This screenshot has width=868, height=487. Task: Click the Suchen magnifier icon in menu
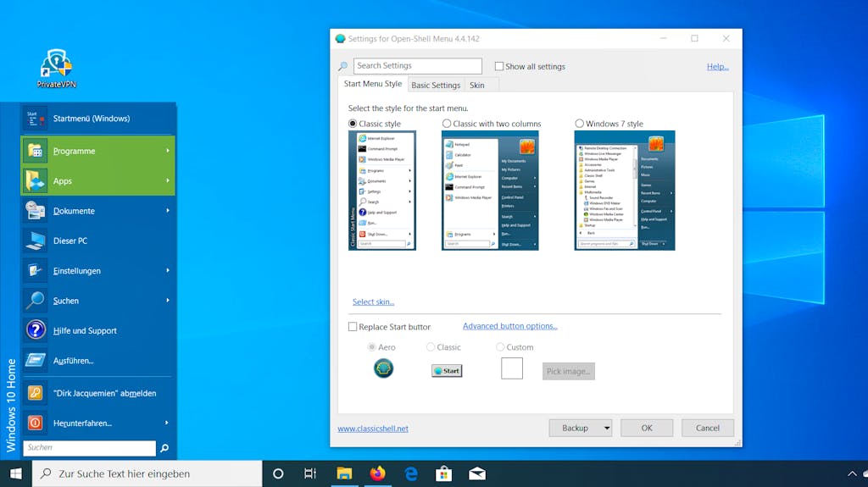(x=35, y=301)
